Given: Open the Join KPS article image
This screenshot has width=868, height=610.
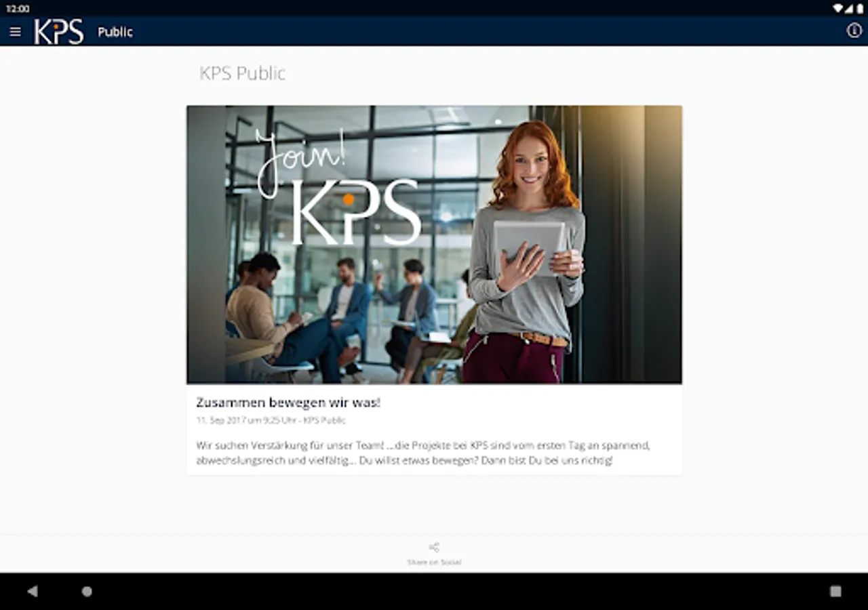Looking at the screenshot, I should click(x=434, y=244).
